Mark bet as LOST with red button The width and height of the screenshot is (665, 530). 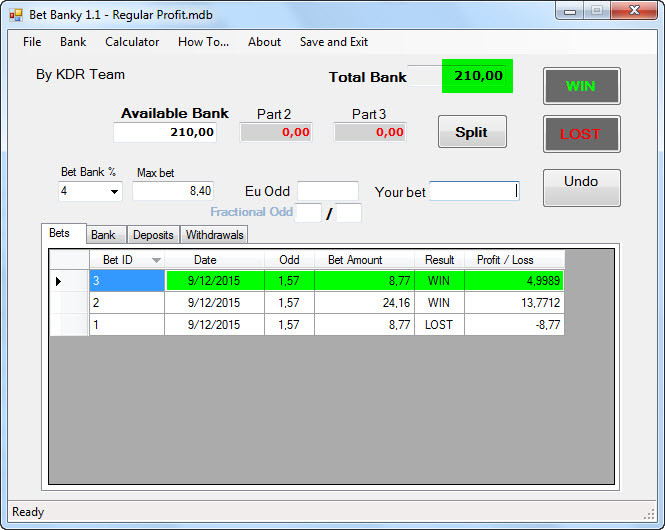click(x=581, y=134)
